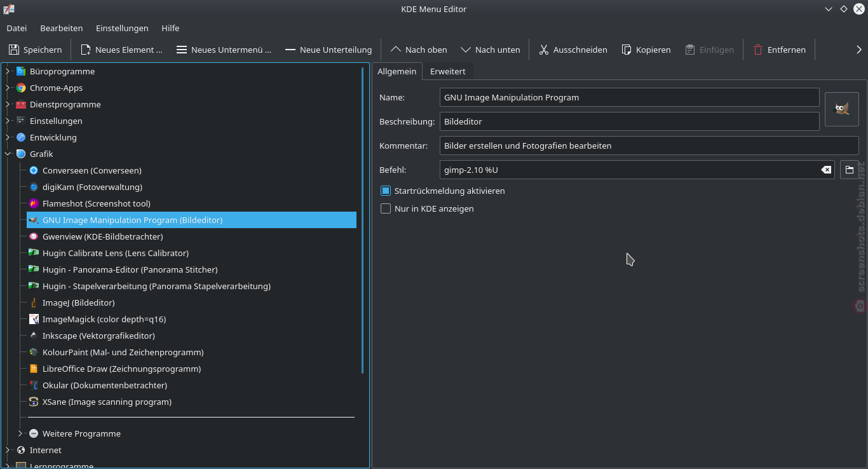Select the Büroprogramme folder label
Viewport: 868px width, 469px height.
point(62,71)
